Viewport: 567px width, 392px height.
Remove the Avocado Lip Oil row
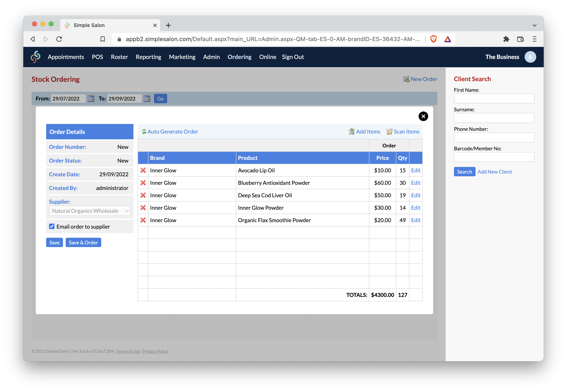tap(143, 170)
